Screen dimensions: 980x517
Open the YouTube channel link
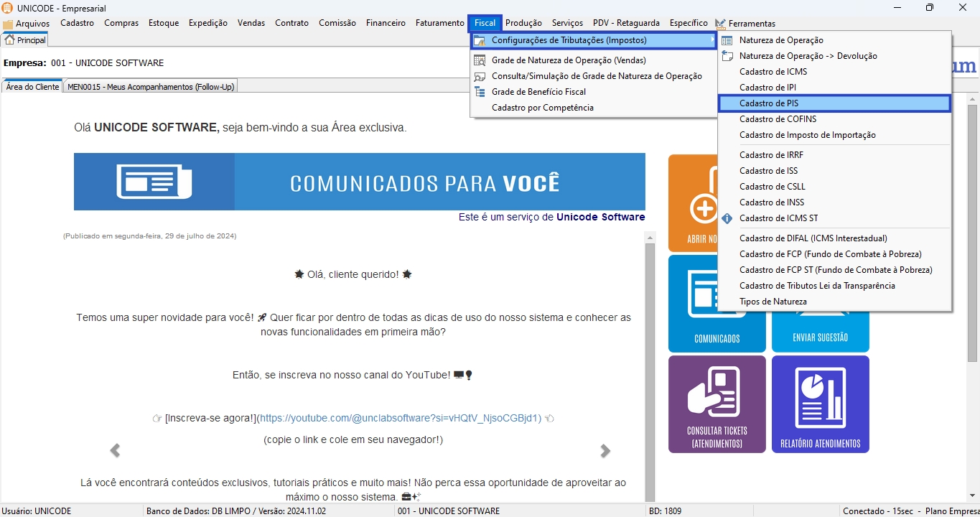(x=399, y=418)
